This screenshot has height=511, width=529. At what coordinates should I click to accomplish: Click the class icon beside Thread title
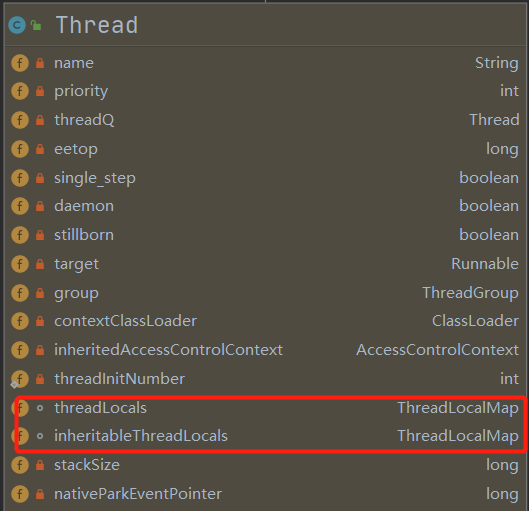pyautogui.click(x=17, y=25)
